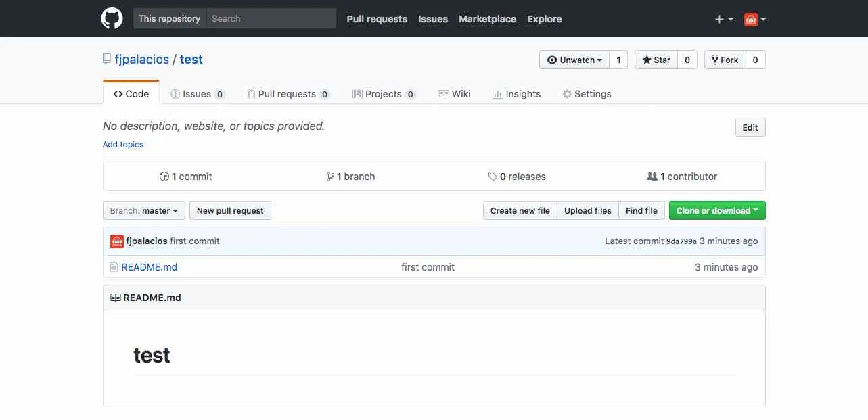
Task: Click the 3 minutes ago text in README.md row
Action: tap(726, 267)
